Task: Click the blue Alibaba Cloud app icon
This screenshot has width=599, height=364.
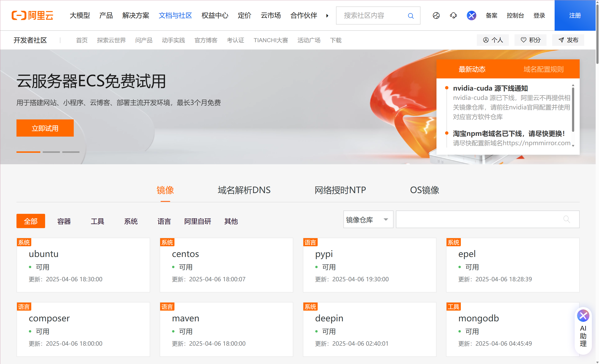Action: point(471,15)
